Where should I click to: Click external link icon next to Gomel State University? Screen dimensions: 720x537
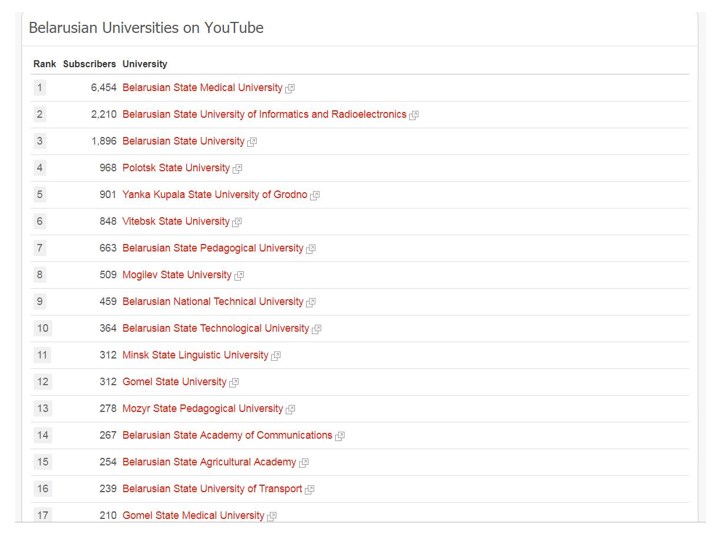coord(234,383)
